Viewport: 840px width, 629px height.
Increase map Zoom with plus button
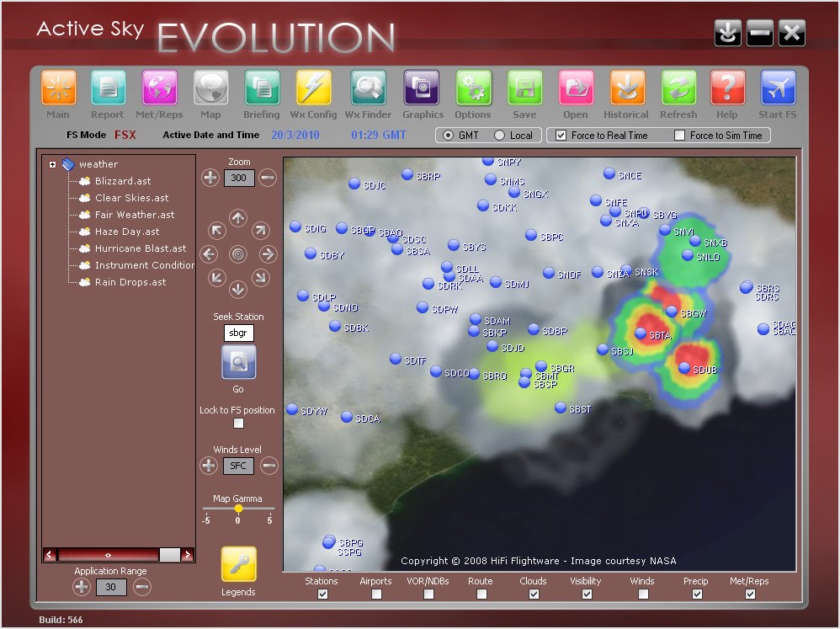pyautogui.click(x=210, y=178)
